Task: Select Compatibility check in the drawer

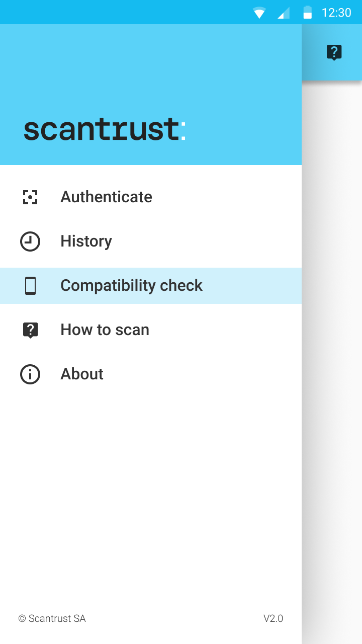Action: click(151, 286)
